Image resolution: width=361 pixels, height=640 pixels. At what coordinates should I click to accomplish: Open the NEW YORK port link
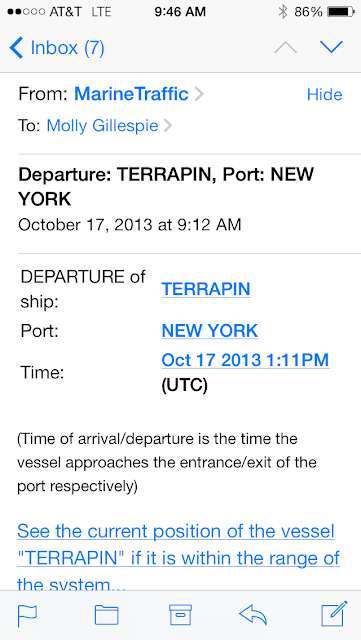(210, 331)
